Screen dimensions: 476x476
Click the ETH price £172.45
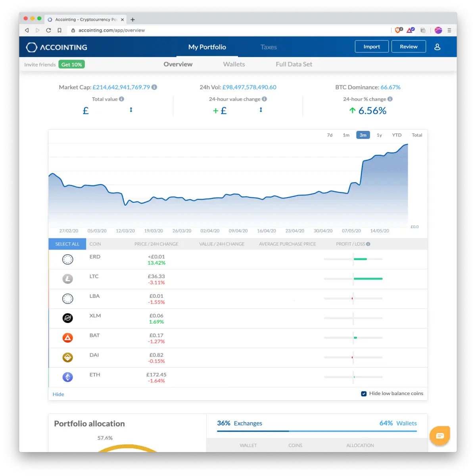pos(156,374)
